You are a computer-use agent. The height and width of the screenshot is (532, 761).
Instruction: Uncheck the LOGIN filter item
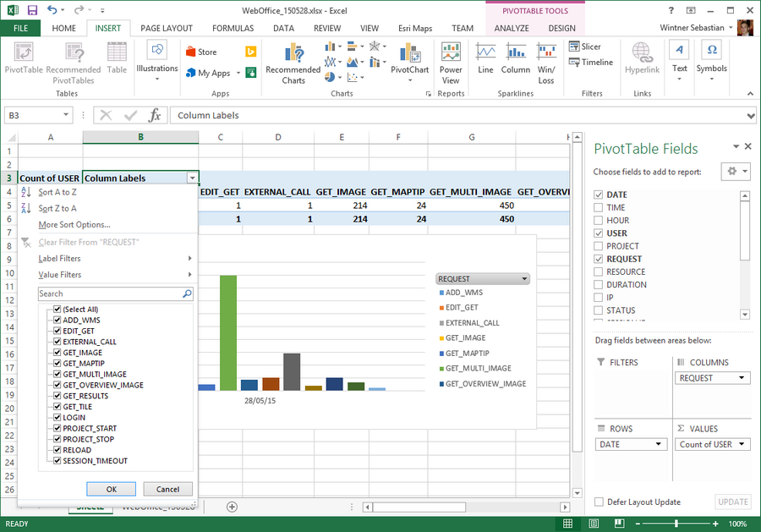57,417
